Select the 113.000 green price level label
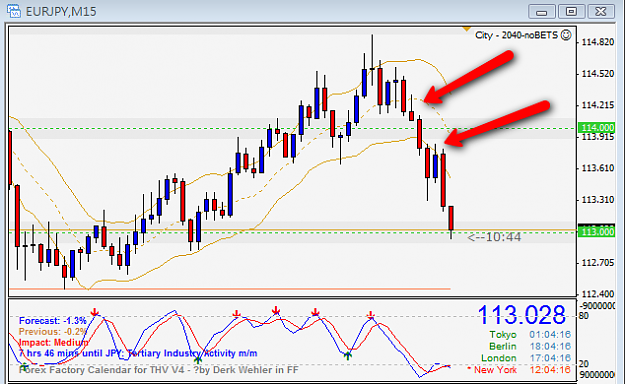 click(x=597, y=232)
